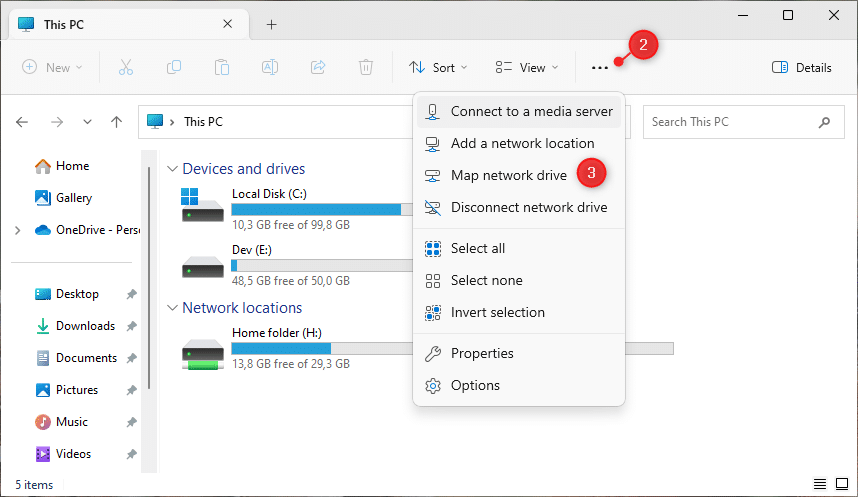The width and height of the screenshot is (858, 497).
Task: Switch to details list view in status bar
Action: tap(820, 484)
